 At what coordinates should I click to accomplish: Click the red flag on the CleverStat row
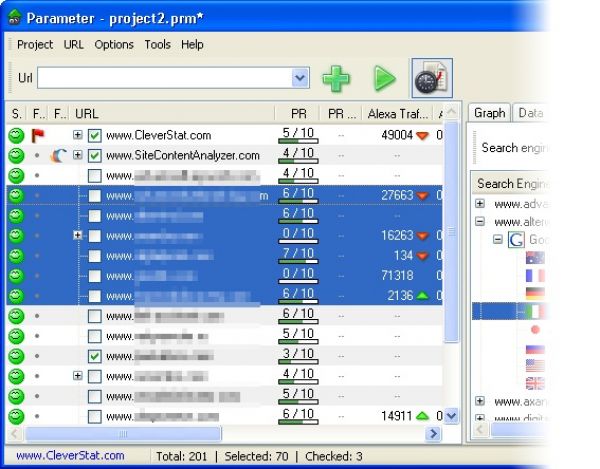38,135
